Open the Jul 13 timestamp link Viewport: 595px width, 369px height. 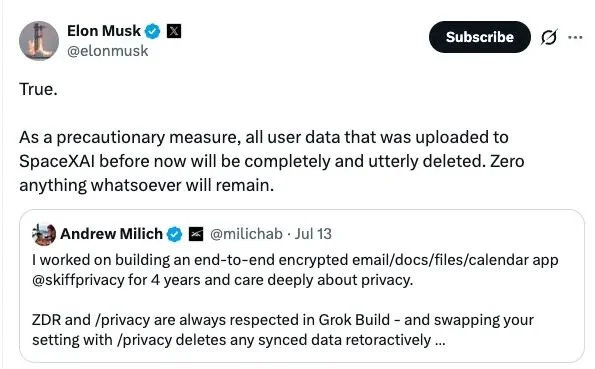pos(313,234)
